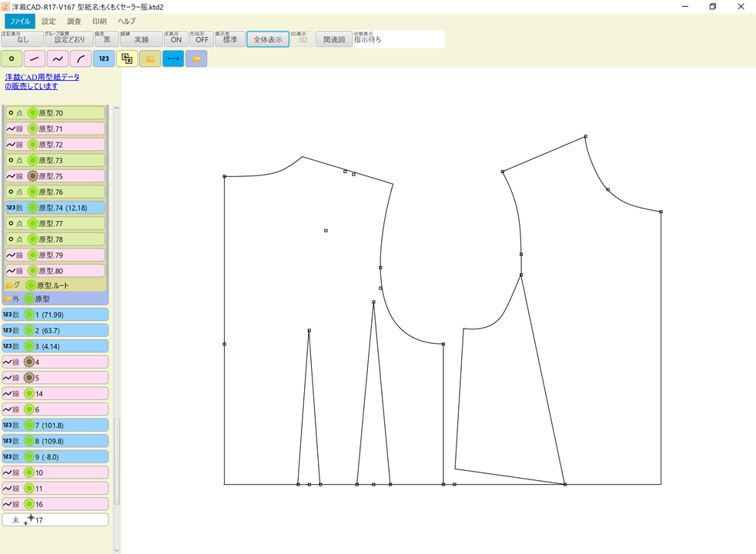The image size is (756, 554).
Task: Enable the 方向示 direction display toggle
Action: tap(201, 38)
